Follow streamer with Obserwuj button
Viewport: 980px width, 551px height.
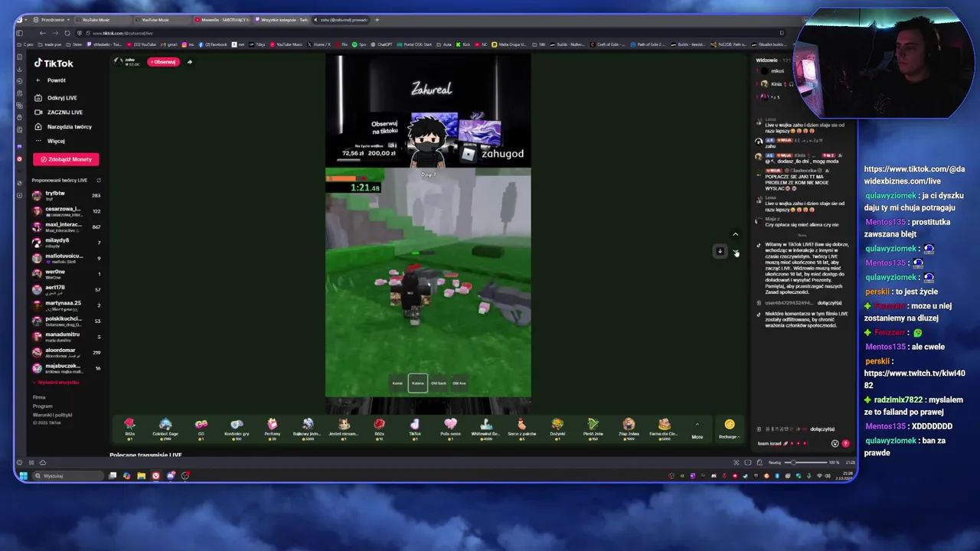(x=162, y=62)
